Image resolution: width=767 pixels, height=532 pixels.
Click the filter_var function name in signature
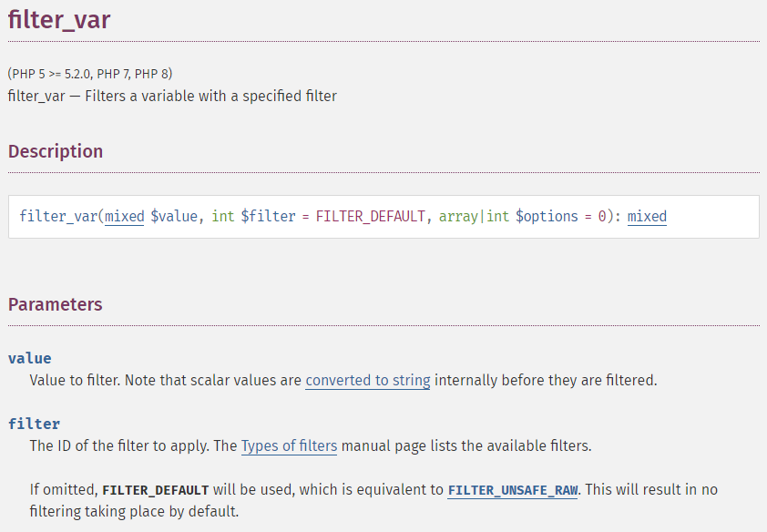pos(58,216)
